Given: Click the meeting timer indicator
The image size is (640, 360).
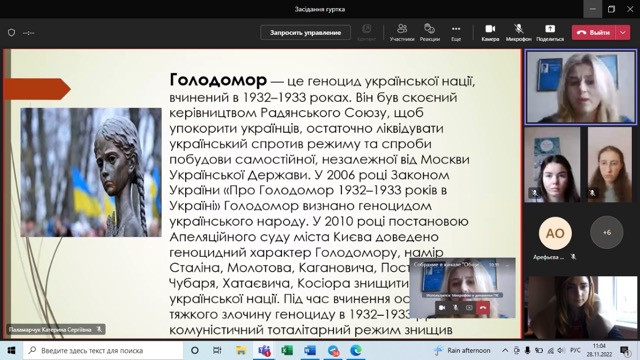Looking at the screenshot, I should [28, 33].
